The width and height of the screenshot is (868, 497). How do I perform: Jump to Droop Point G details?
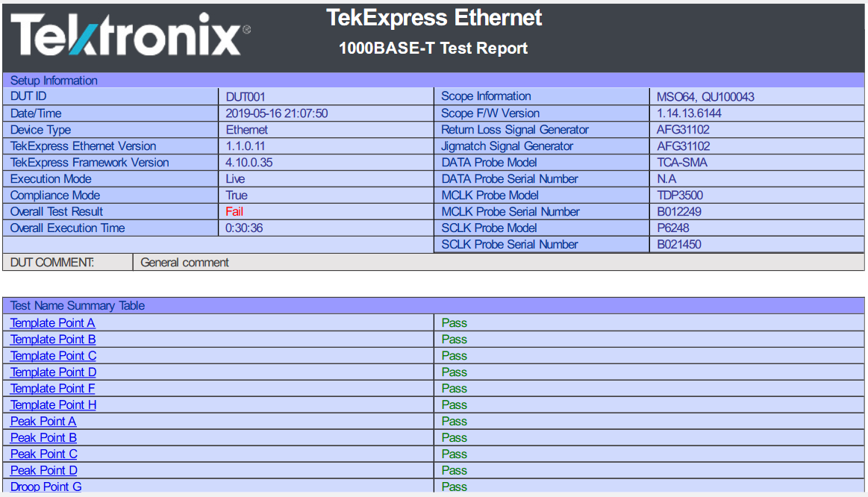[x=46, y=487]
